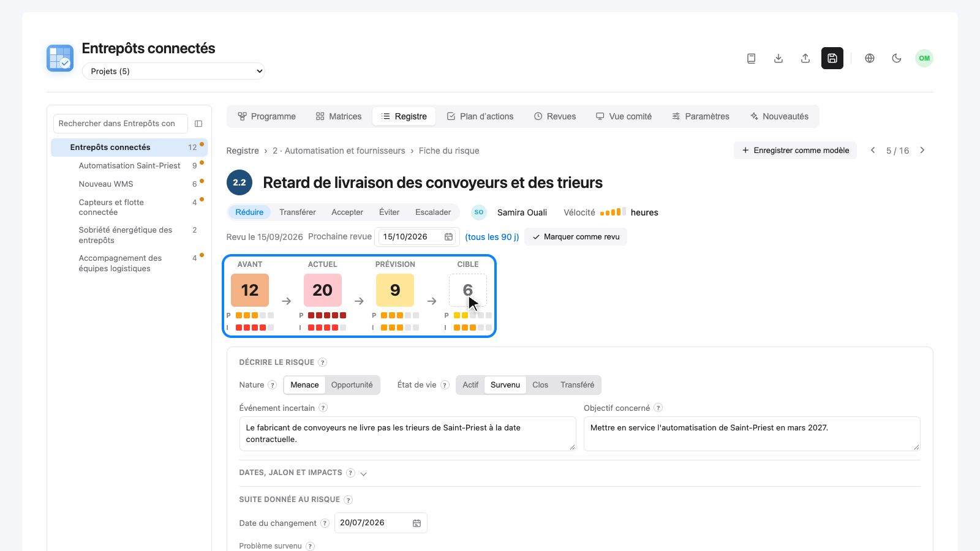Click Marquer comme revu button
Screen dimensions: 980x551
point(576,237)
